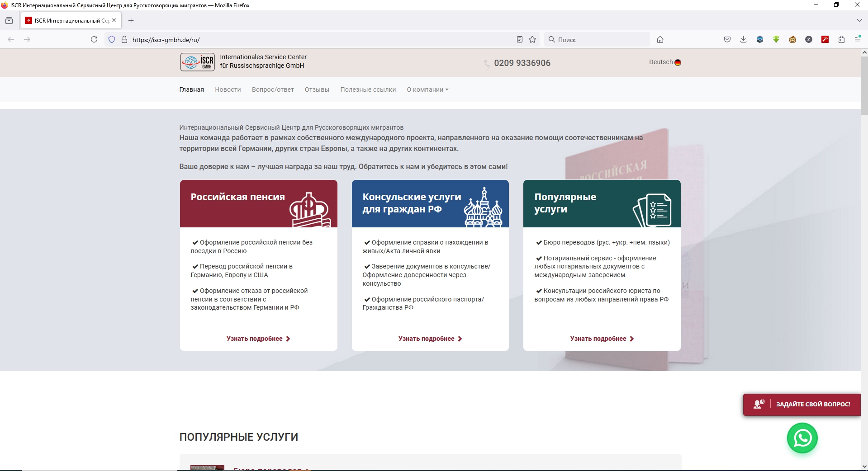The width and height of the screenshot is (868, 471).
Task: Click the red extension icon in toolbar
Action: [825, 39]
